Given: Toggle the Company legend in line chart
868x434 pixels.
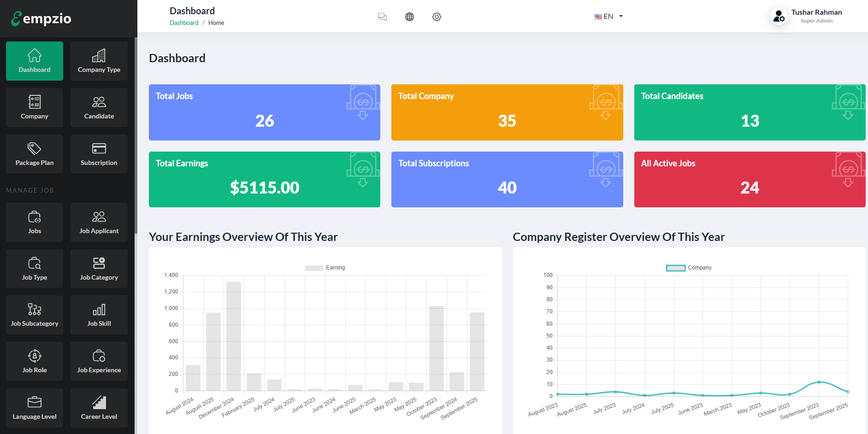Looking at the screenshot, I should click(x=689, y=268).
